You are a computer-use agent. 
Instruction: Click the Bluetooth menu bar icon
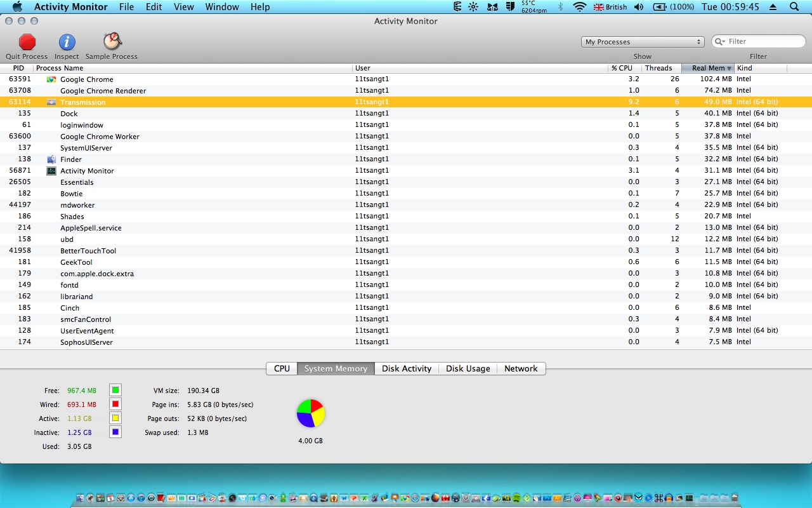560,7
